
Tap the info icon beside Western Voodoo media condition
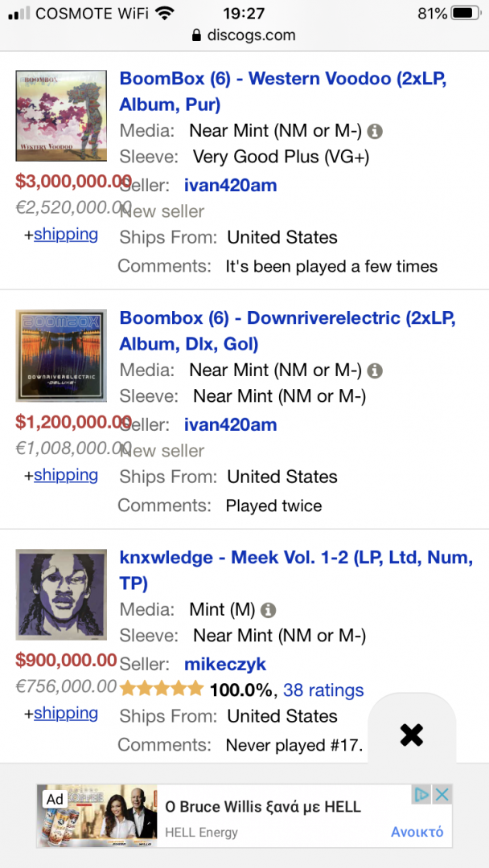375,131
